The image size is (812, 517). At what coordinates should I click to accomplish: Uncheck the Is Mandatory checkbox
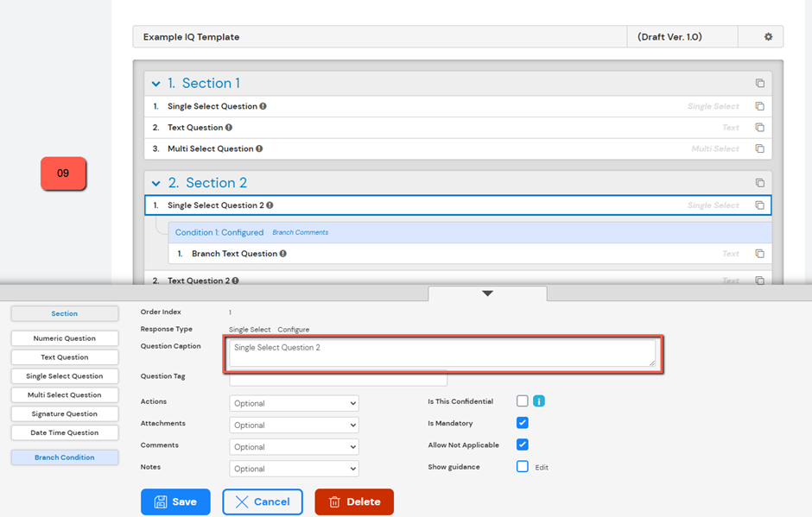point(522,423)
